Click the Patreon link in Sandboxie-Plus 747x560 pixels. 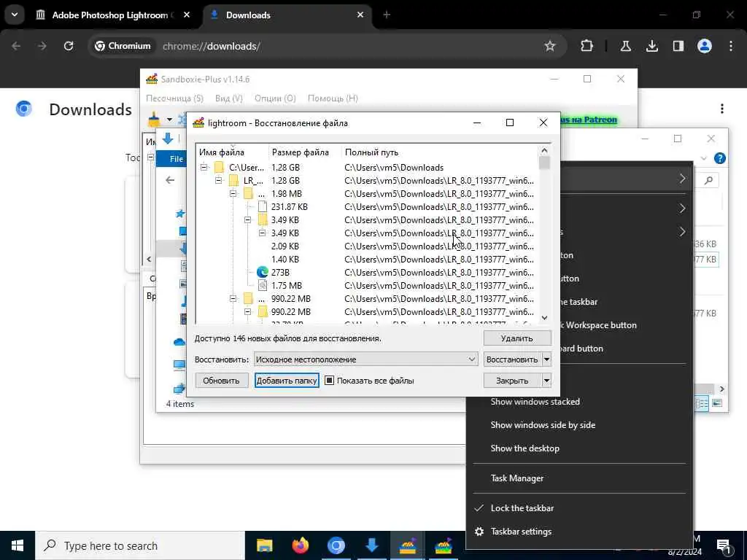589,120
